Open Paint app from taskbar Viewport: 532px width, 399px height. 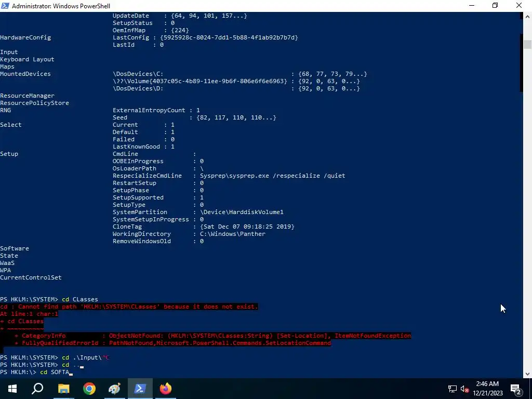coord(115,389)
